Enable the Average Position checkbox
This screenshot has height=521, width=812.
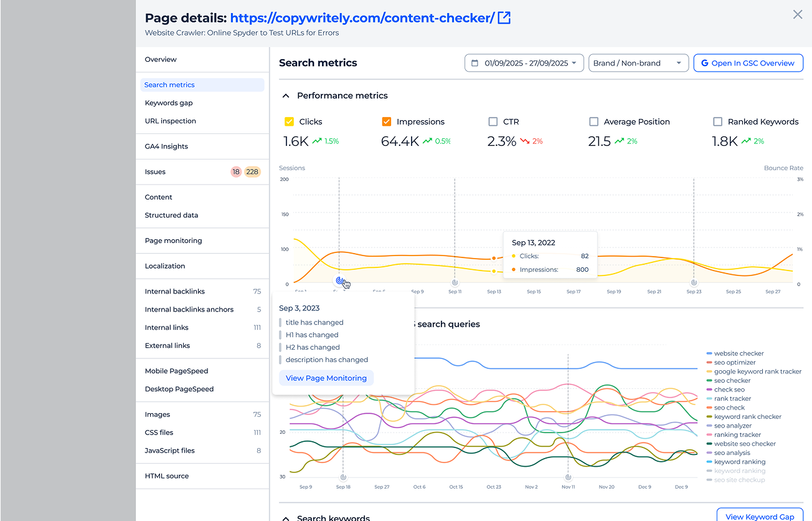click(x=593, y=122)
